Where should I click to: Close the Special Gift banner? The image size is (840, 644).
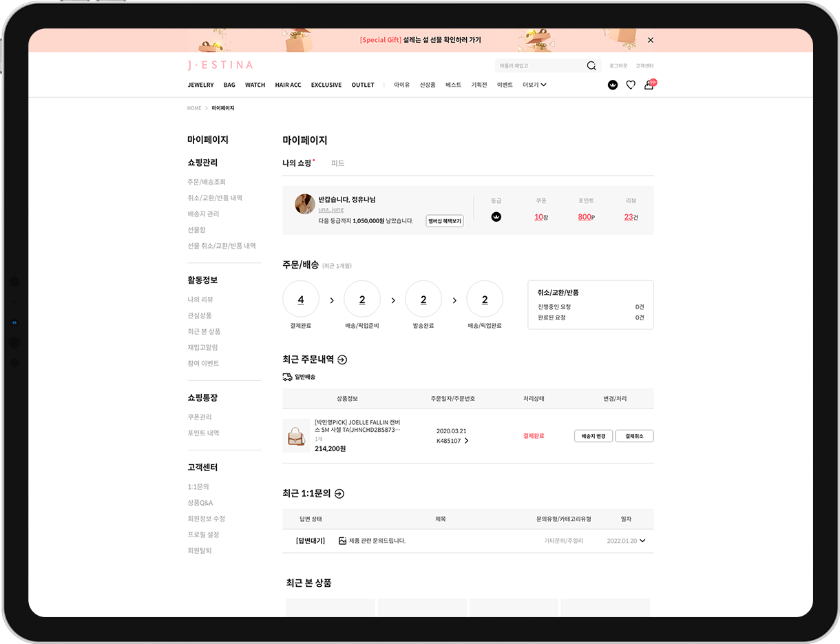click(651, 40)
